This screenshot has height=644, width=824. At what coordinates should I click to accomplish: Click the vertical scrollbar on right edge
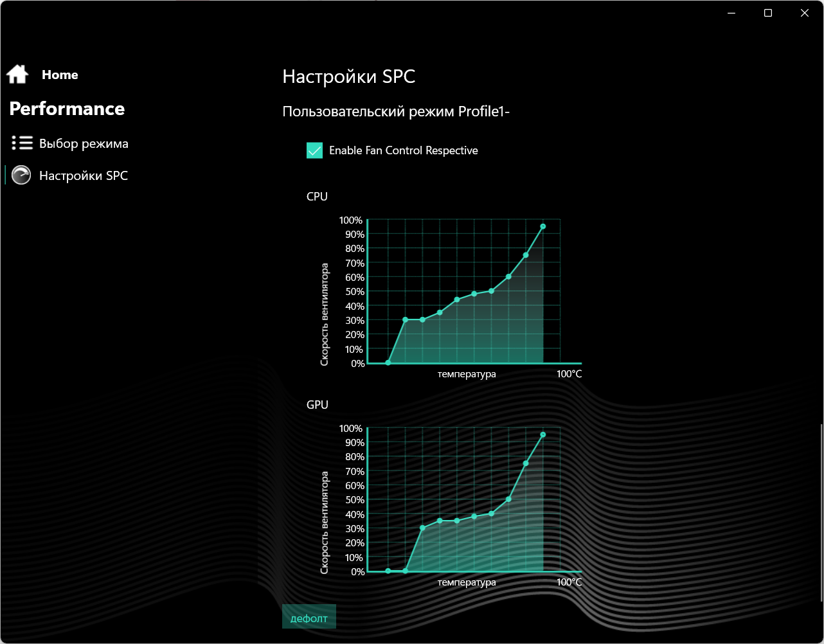point(821,513)
